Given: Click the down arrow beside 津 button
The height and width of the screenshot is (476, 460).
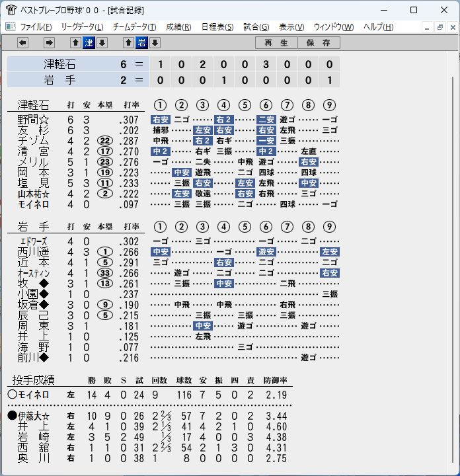Looking at the screenshot, I should click(x=102, y=43).
